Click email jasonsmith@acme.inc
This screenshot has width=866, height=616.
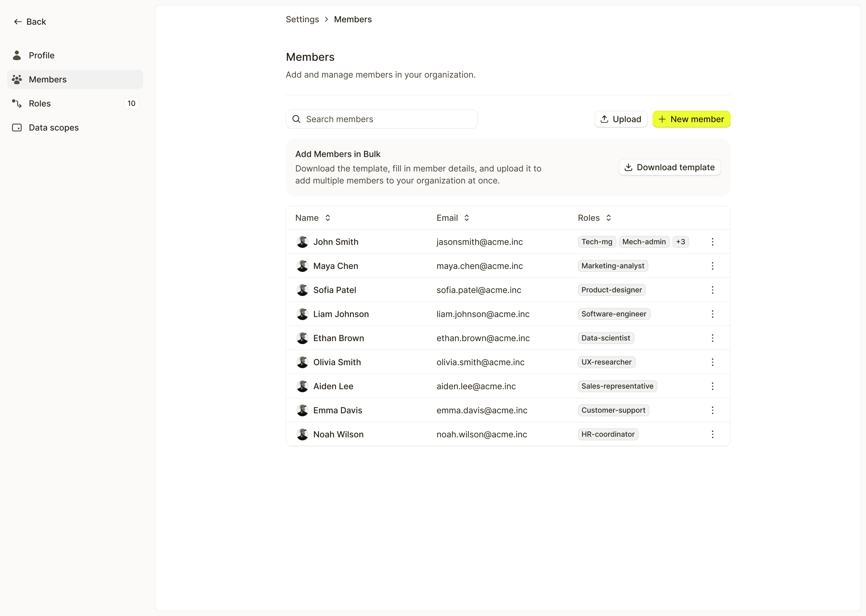(480, 242)
